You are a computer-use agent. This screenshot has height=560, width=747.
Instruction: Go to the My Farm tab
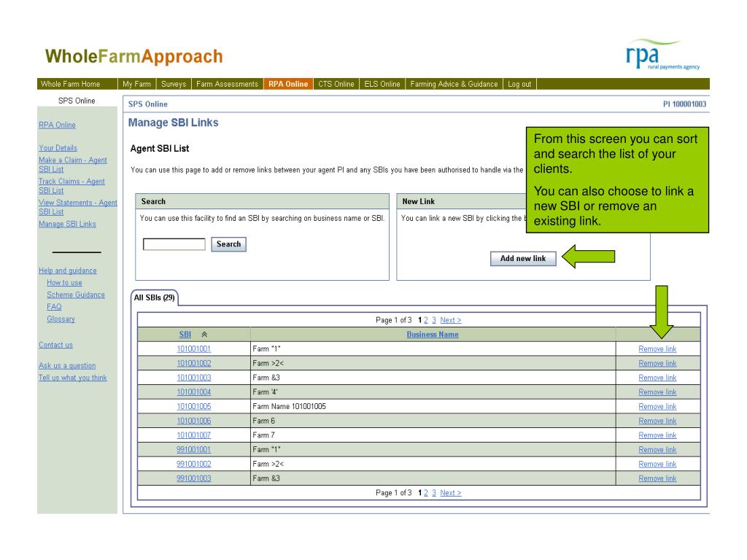click(136, 84)
